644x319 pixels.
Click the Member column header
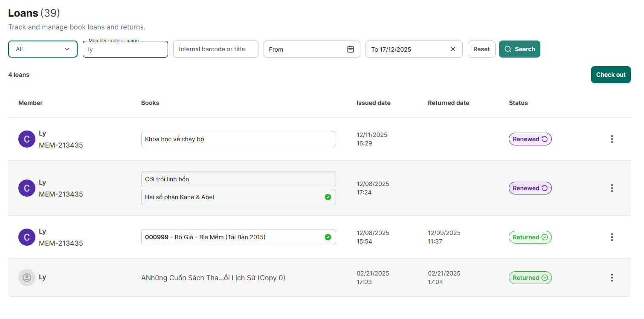click(31, 103)
